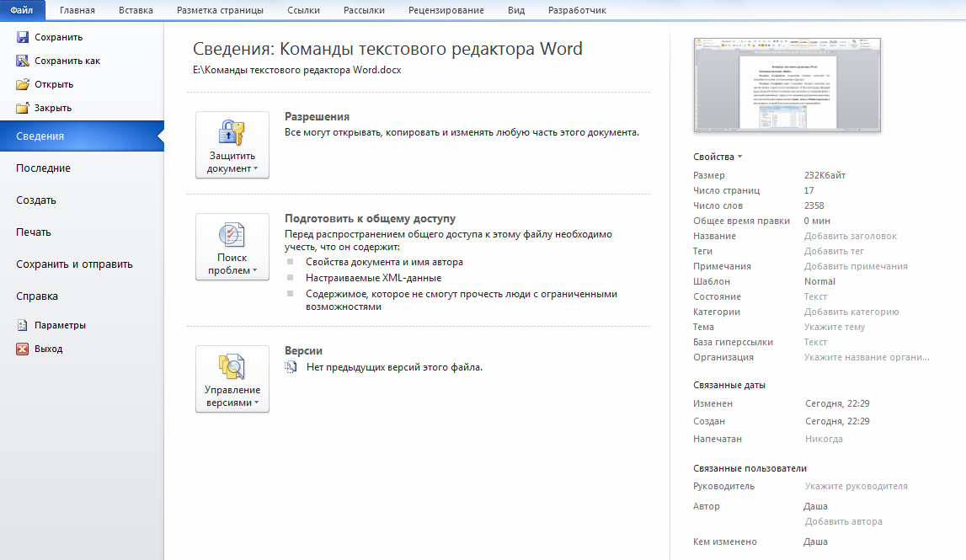Click the Параметры label

[x=60, y=325]
